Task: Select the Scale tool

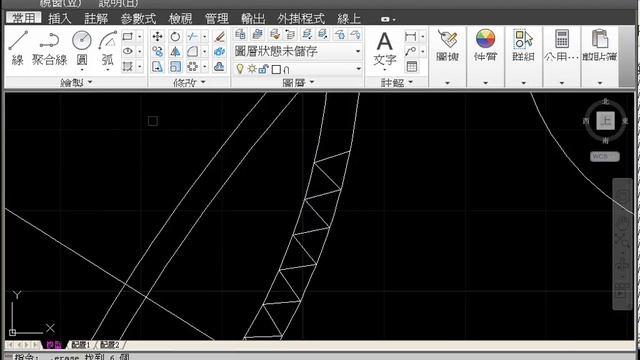Action: click(175, 66)
